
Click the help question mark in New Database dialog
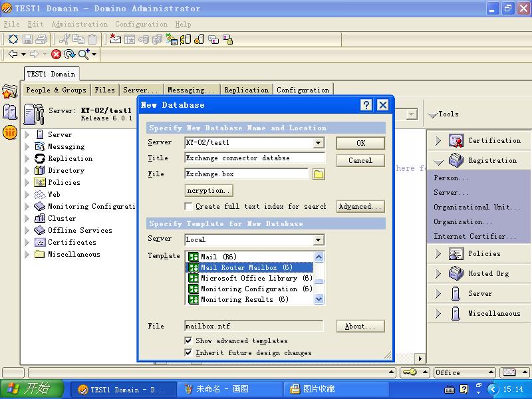366,105
